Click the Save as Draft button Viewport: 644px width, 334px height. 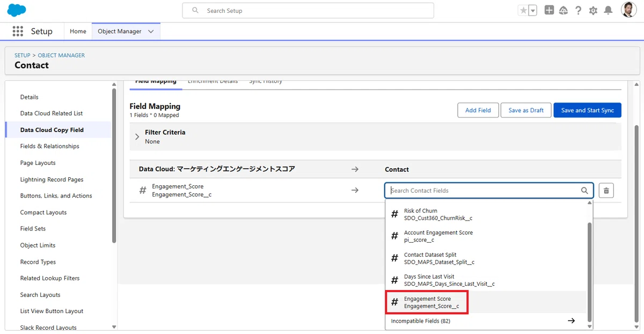coord(526,110)
